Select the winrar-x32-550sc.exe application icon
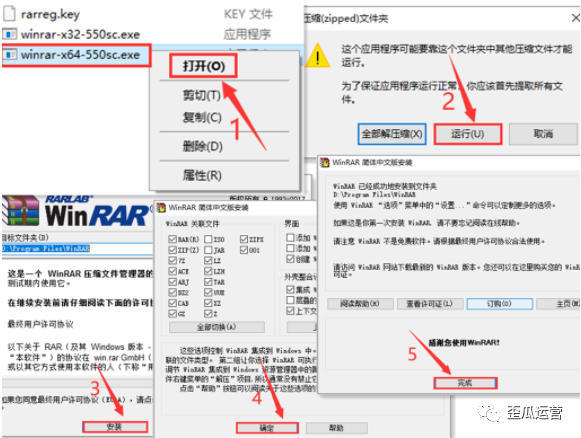Screen dimensions: 581x438 tap(9, 34)
